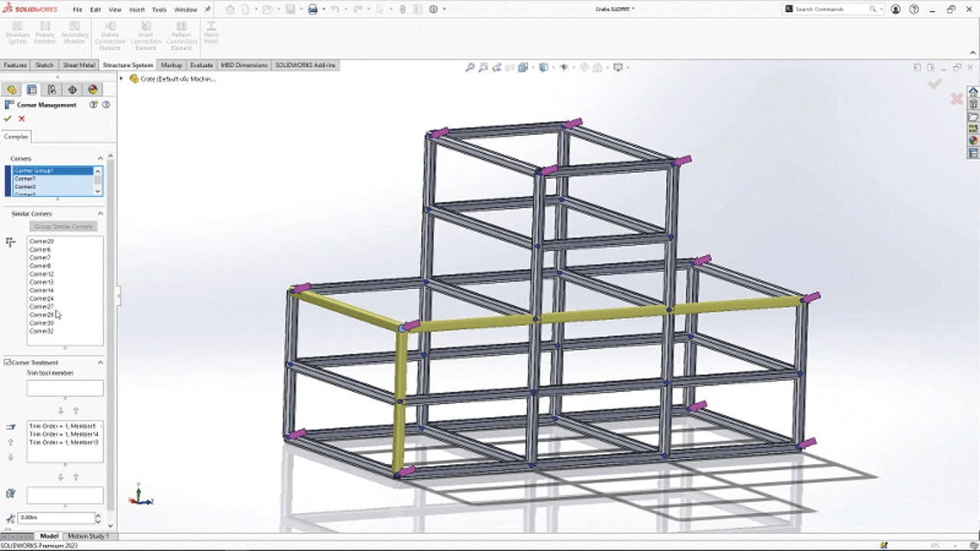
Task: Collapse the Similar Corners section
Action: (x=99, y=214)
